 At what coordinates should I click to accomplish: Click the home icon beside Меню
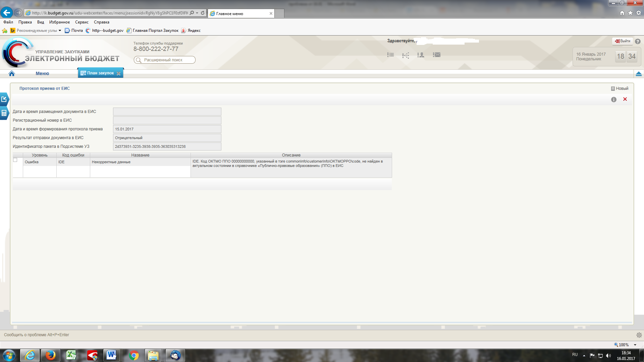coord(12,73)
